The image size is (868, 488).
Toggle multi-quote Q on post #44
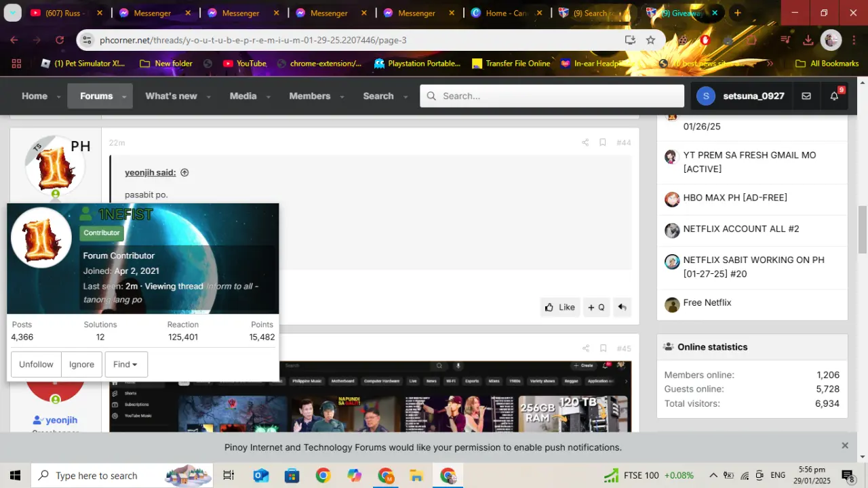pos(596,307)
